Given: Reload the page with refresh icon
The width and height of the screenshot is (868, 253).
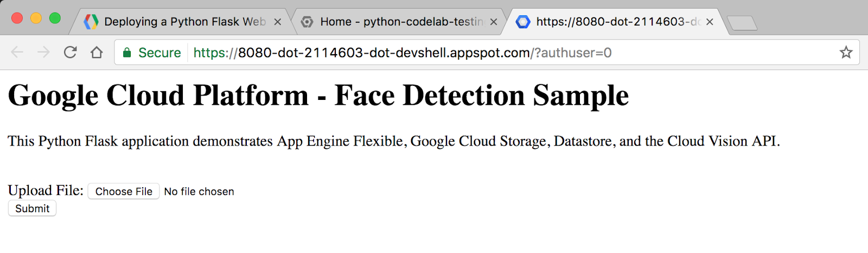Looking at the screenshot, I should click(x=70, y=53).
